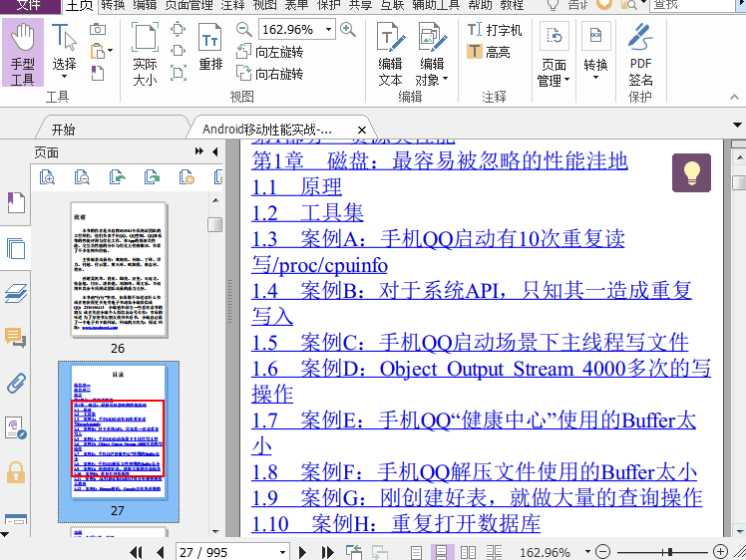Click the enlarge page thumbnails icon
The height and width of the screenshot is (560, 746).
click(47, 177)
